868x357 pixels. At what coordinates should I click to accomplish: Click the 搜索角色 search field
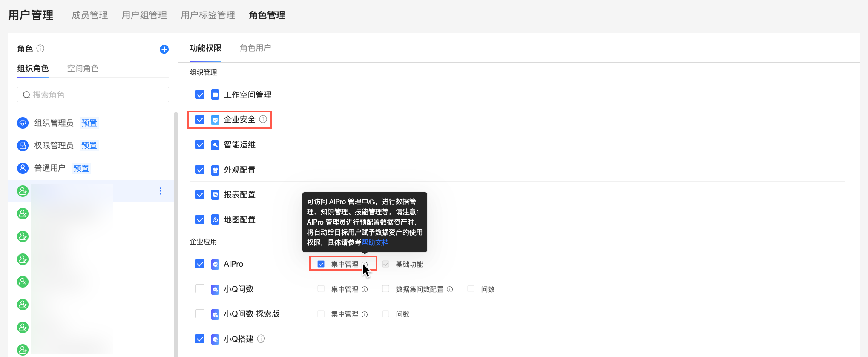[x=93, y=95]
